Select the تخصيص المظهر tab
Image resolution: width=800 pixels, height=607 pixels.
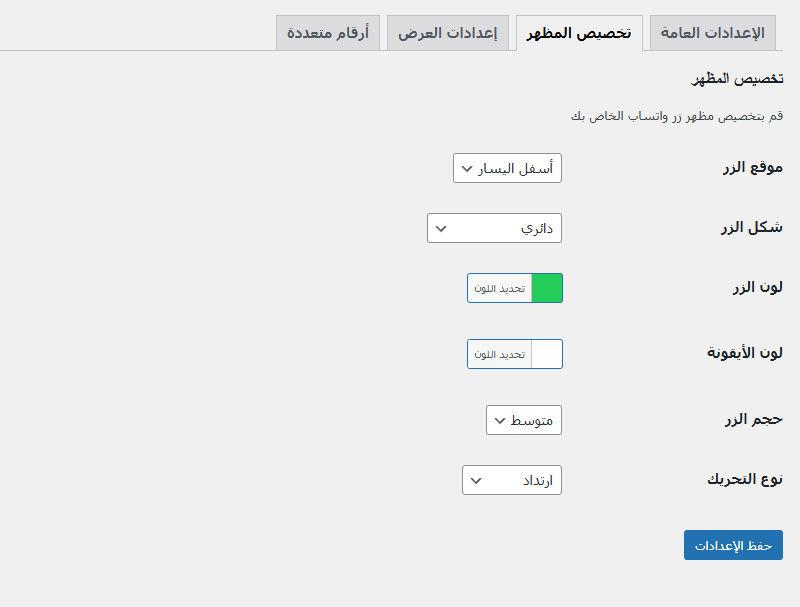[579, 33]
